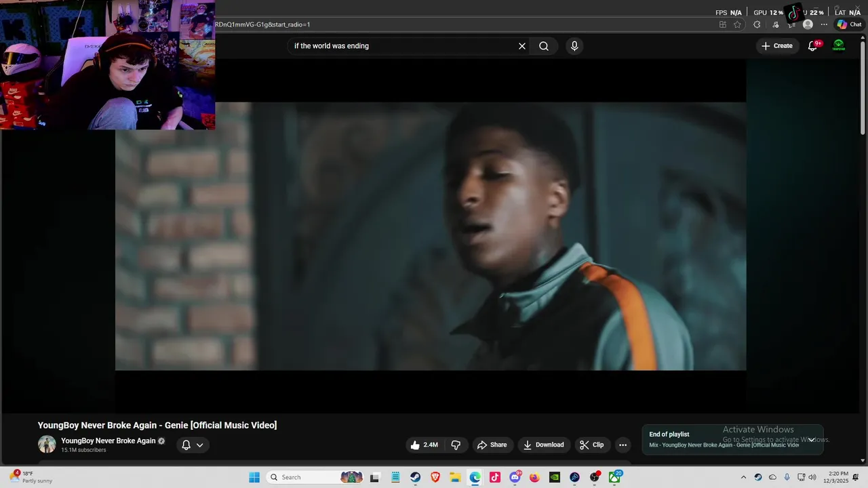Expand subscription options chevron
The width and height of the screenshot is (868, 488).
click(x=199, y=445)
